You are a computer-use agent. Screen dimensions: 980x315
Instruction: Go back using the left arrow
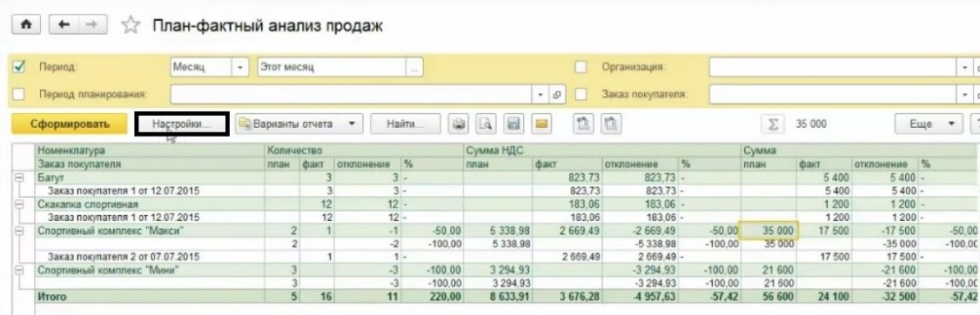click(x=64, y=25)
